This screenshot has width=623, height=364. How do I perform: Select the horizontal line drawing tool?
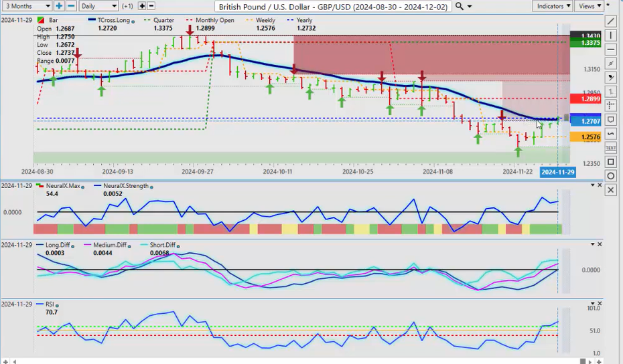(x=611, y=50)
